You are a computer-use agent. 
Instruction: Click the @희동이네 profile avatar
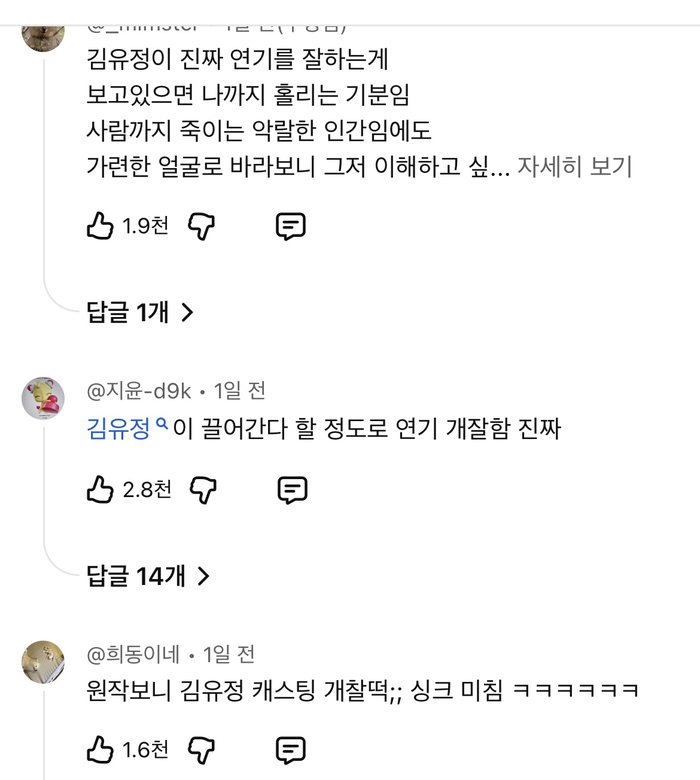tap(43, 662)
